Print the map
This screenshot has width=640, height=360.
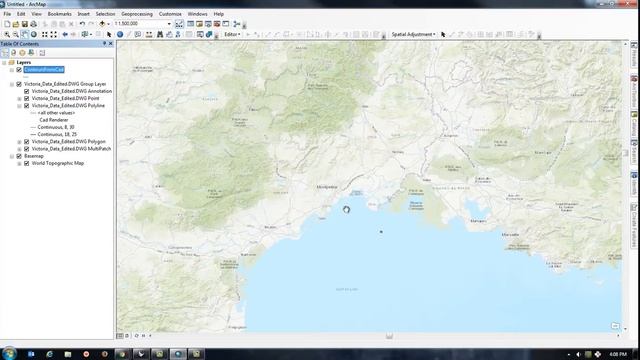(x=33, y=24)
